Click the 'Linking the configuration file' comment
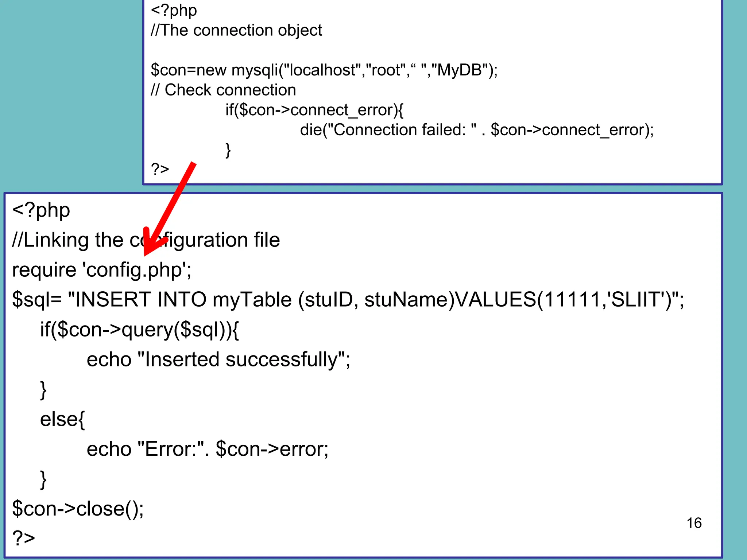747x560 pixels. 146,240
